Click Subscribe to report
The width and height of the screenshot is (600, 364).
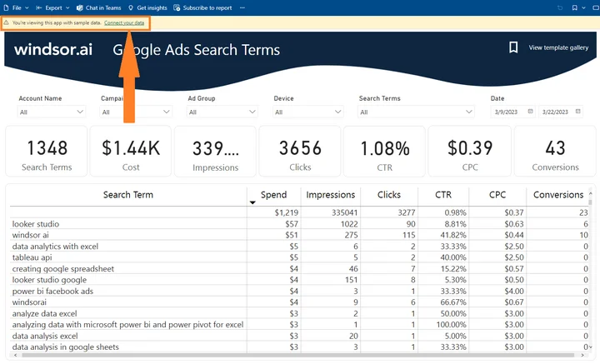pyautogui.click(x=202, y=7)
